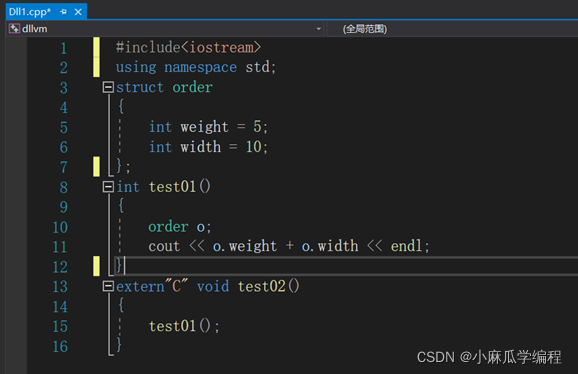Click the 'order o;' declaration
The width and height of the screenshot is (578, 374).
click(180, 227)
